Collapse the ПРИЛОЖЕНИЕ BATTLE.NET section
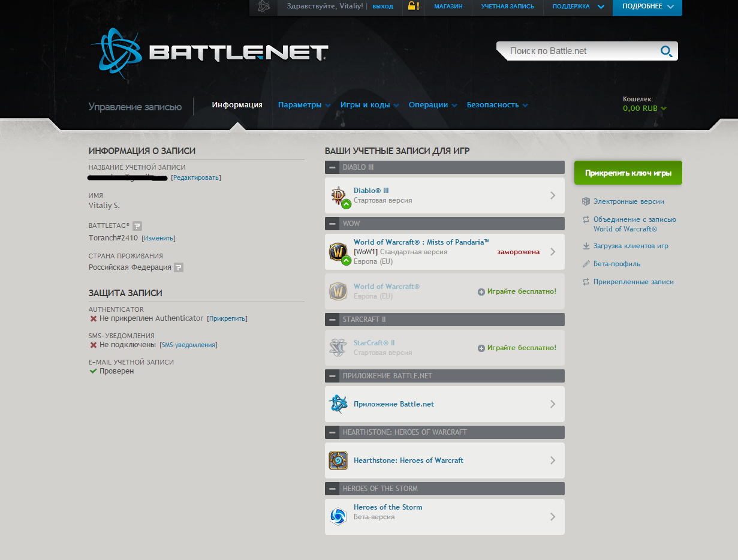738x560 pixels. tap(332, 376)
